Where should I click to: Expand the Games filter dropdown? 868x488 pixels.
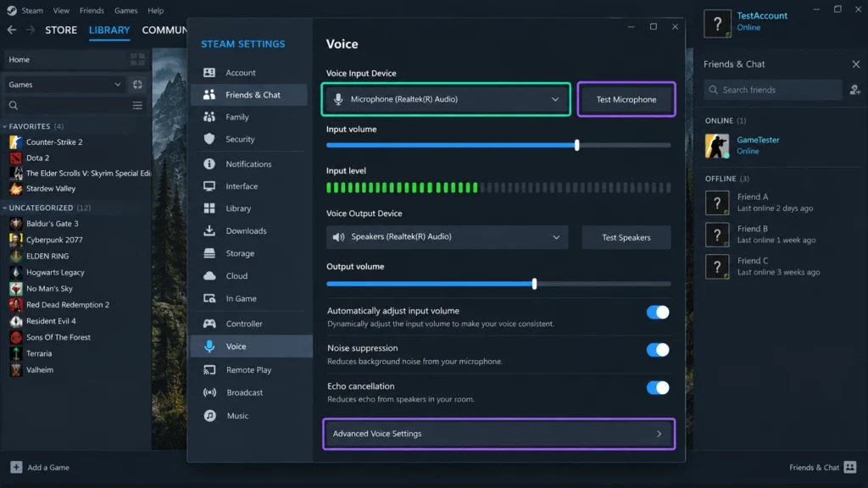point(64,85)
